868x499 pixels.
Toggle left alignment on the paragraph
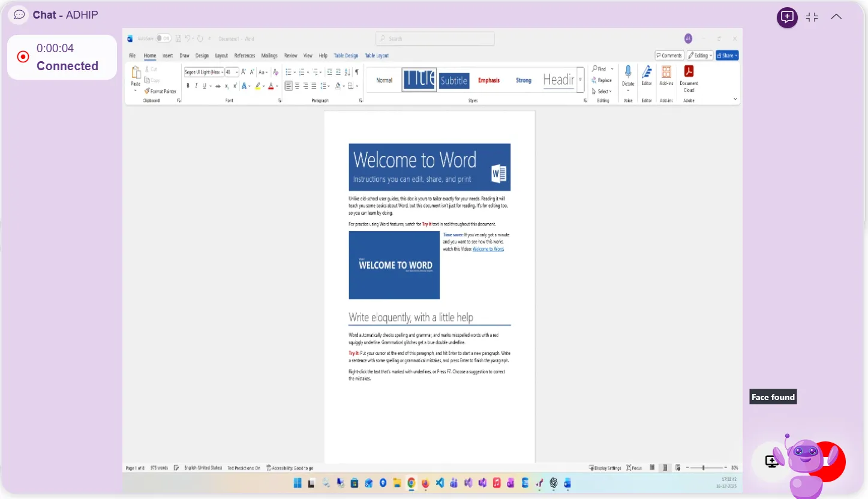coord(289,86)
